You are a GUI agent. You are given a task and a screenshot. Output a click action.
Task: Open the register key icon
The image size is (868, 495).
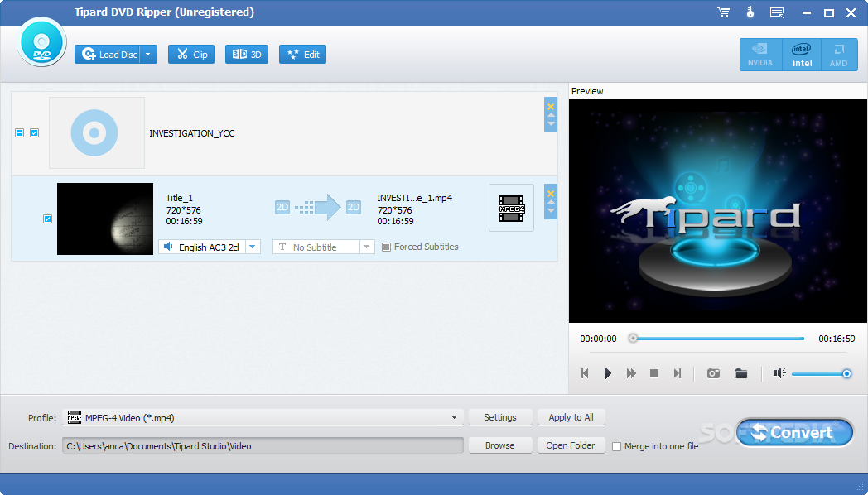[750, 12]
